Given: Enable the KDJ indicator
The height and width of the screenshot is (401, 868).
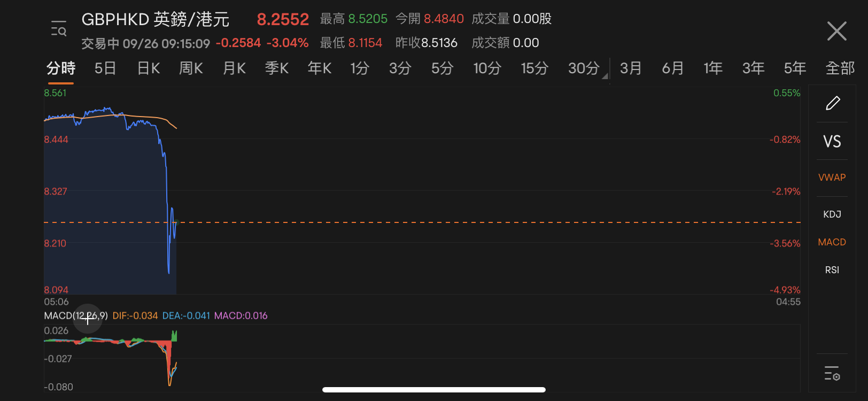Looking at the screenshot, I should click(832, 214).
